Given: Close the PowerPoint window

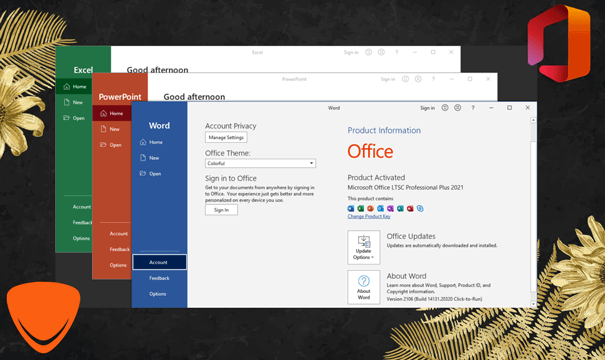Looking at the screenshot, I should 488,79.
